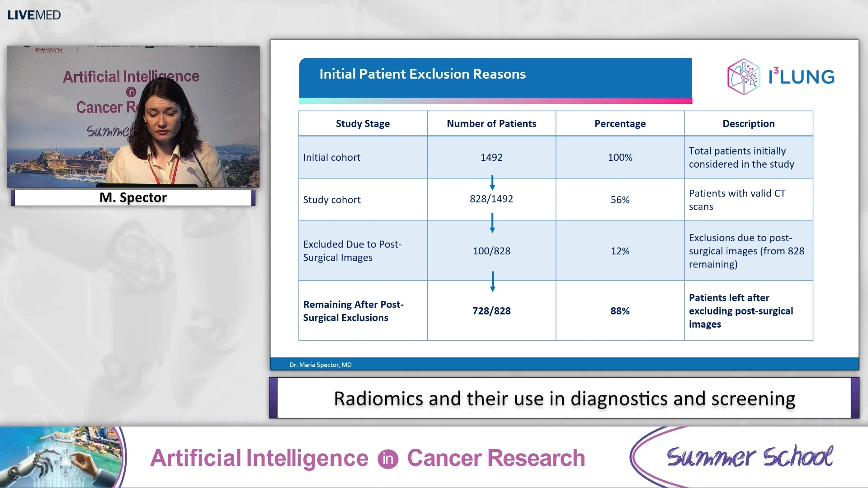The width and height of the screenshot is (868, 488).
Task: Select the 'Study Stage' column header
Action: point(363,123)
